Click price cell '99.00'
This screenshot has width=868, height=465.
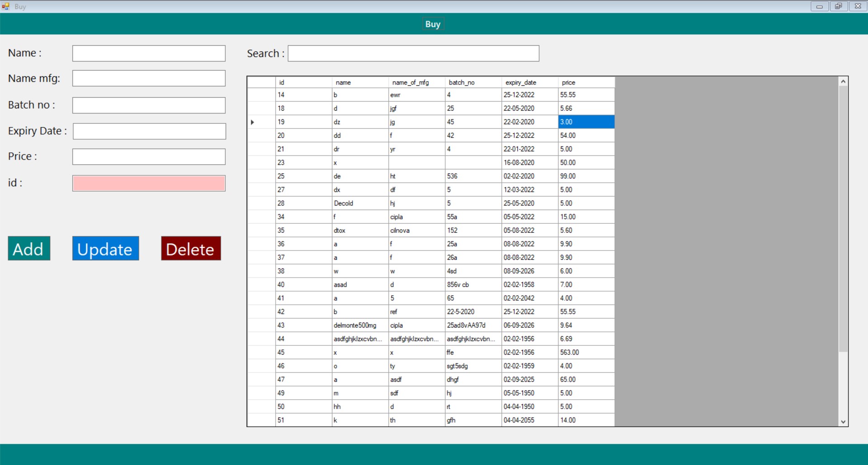[x=586, y=176]
